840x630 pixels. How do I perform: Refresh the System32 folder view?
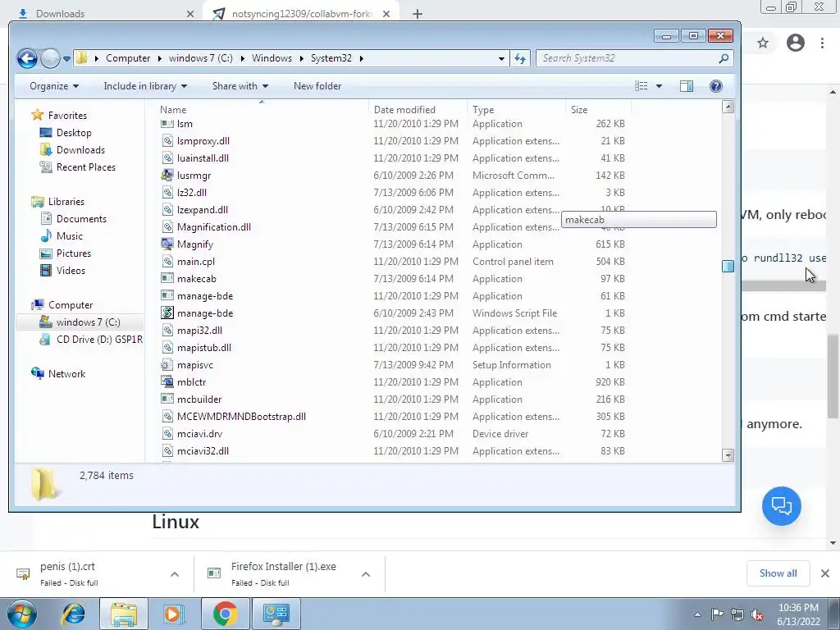(x=520, y=58)
